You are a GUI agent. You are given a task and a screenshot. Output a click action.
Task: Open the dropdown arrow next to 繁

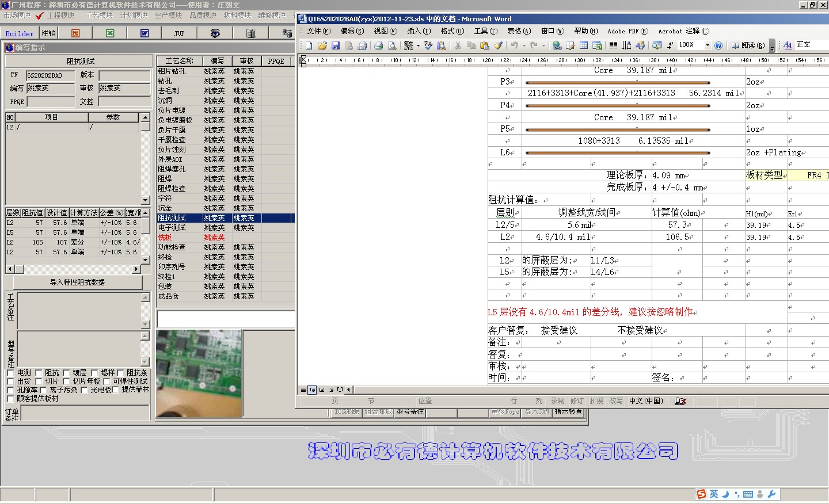coord(418,45)
